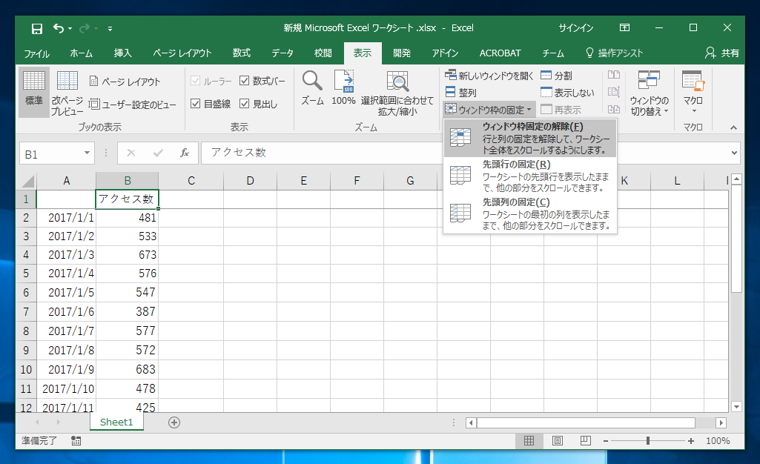760x464 pixels.
Task: Click the 整列 arrange windows button
Action: [461, 92]
